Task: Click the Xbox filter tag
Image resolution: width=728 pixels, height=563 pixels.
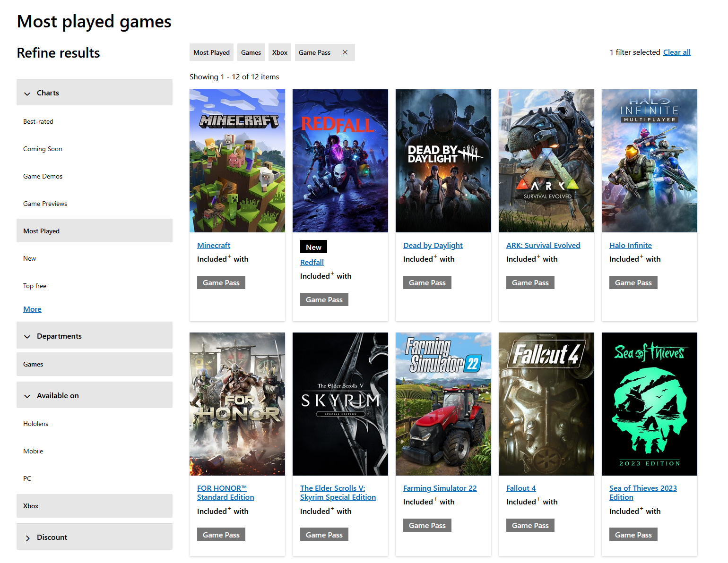Action: pyautogui.click(x=280, y=52)
